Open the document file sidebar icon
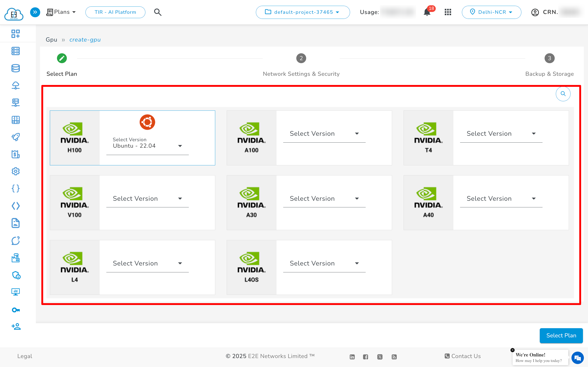This screenshot has width=588, height=367. pyautogui.click(x=16, y=223)
